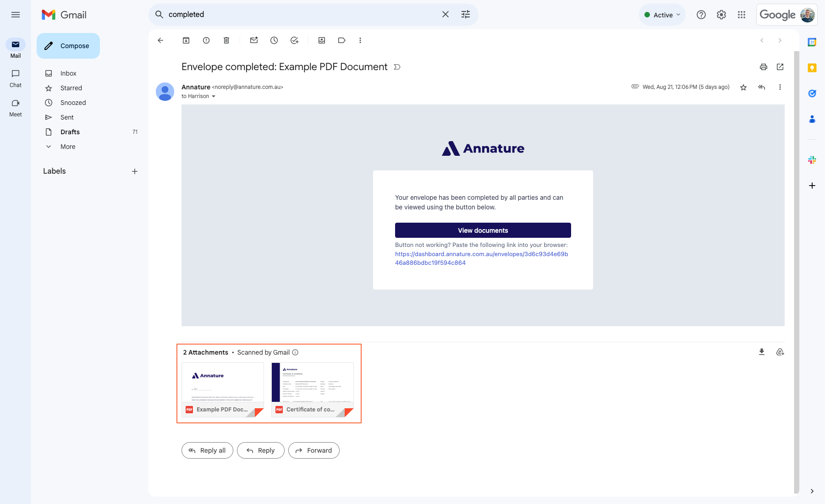
Task: Open Google Tasks side panel icon
Action: pyautogui.click(x=812, y=93)
